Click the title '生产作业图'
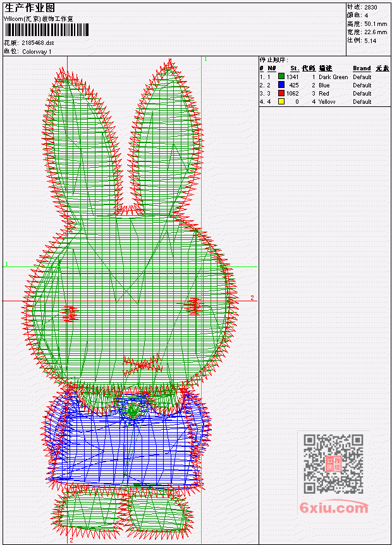 30,8
